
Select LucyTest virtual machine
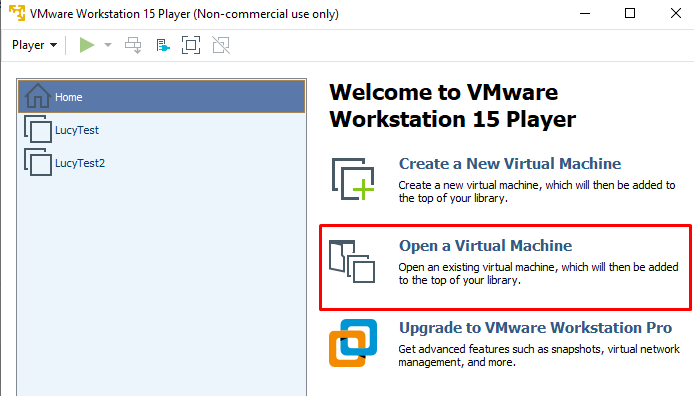(162, 130)
